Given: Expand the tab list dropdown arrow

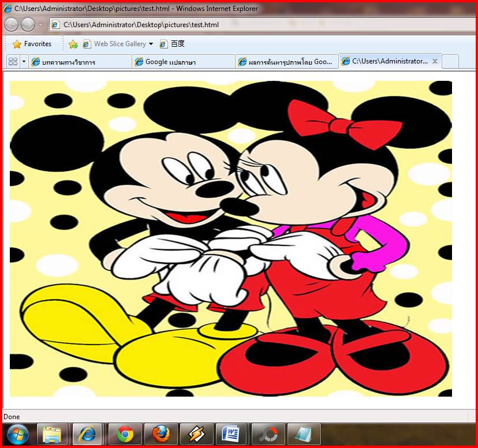Looking at the screenshot, I should (x=24, y=62).
